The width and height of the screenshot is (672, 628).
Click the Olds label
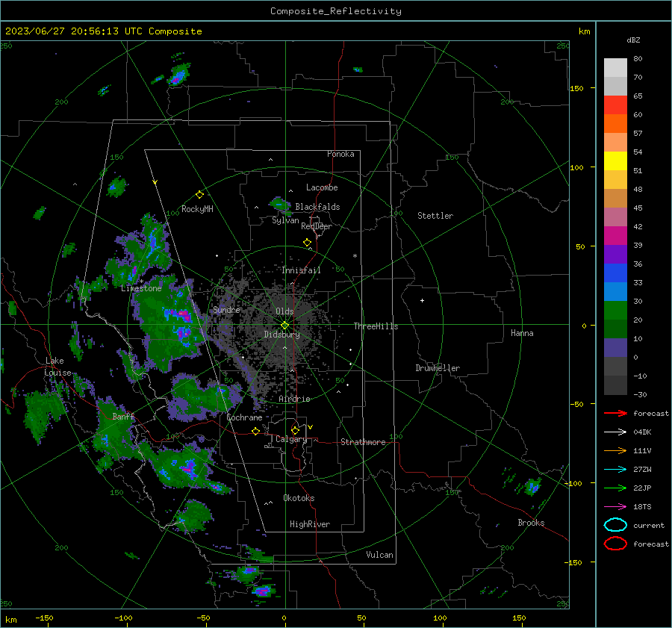(x=284, y=311)
